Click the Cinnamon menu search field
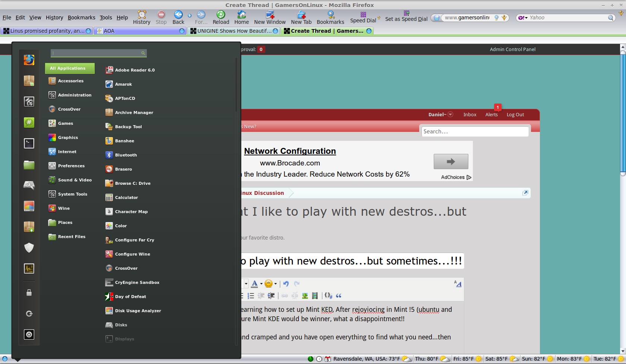Image resolution: width=626 pixels, height=364 pixels. (x=99, y=53)
